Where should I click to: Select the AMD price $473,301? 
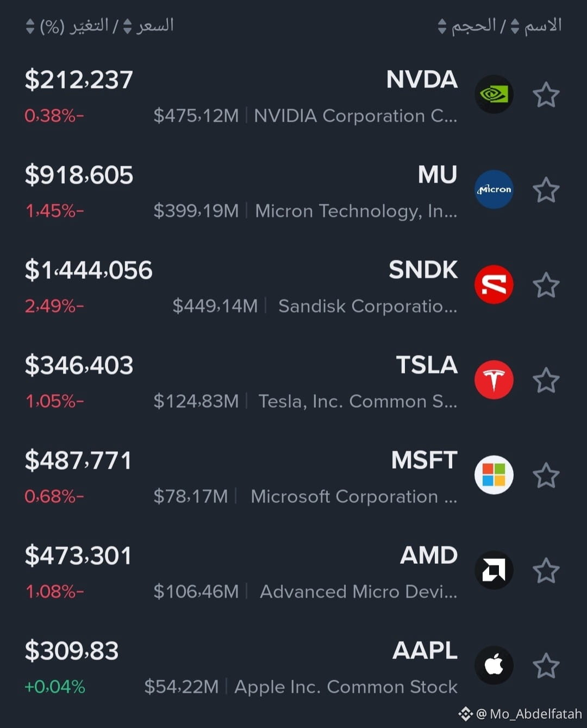78,556
